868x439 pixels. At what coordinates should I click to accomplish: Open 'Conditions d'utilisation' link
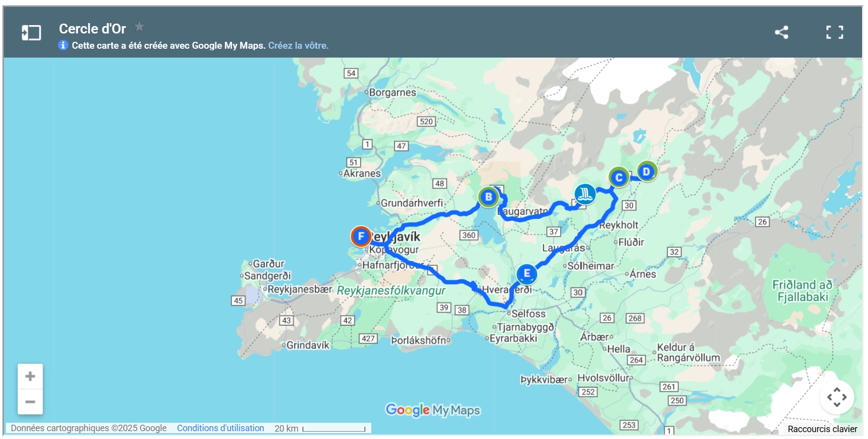220,428
